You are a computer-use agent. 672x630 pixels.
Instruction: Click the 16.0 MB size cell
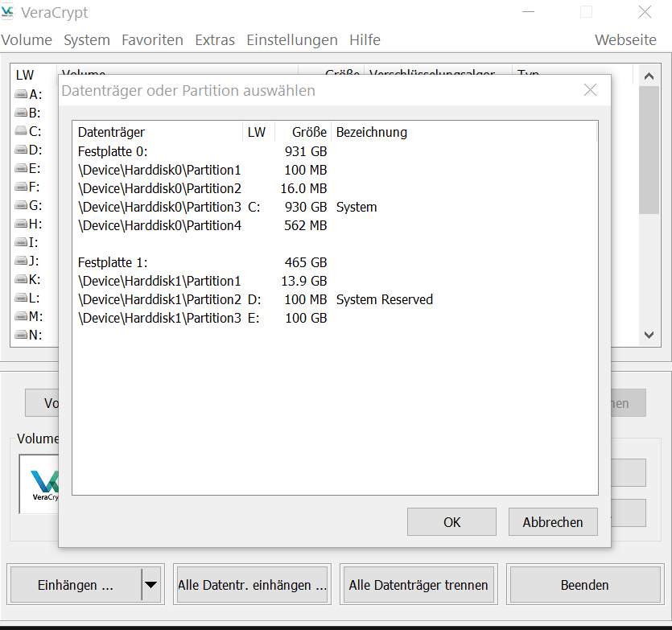tap(304, 188)
